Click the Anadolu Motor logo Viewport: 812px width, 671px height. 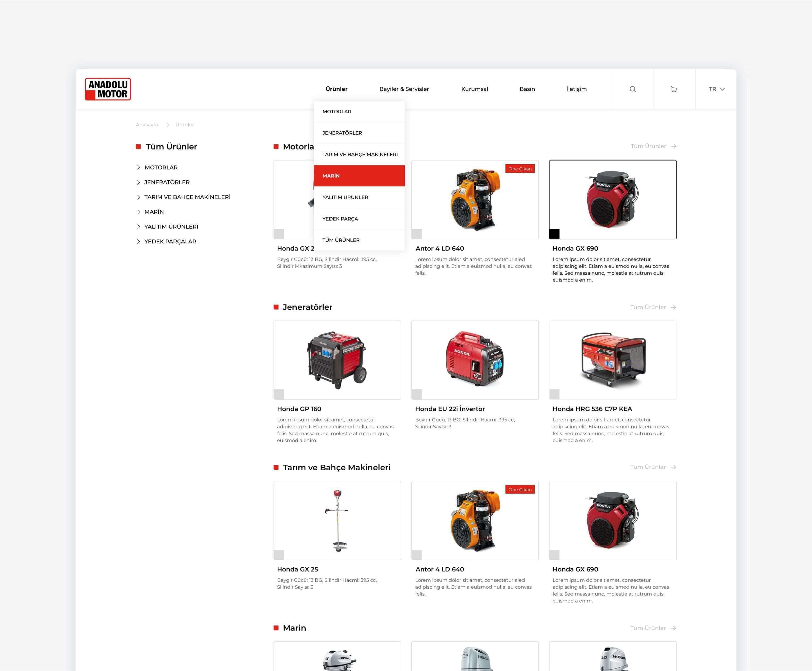coord(108,89)
